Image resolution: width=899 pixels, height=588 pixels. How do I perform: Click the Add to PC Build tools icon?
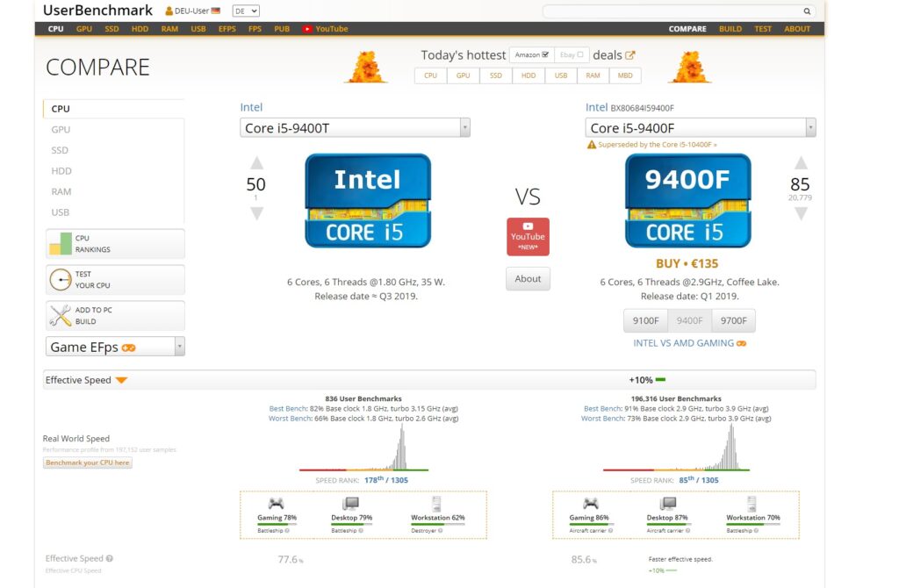click(x=61, y=316)
